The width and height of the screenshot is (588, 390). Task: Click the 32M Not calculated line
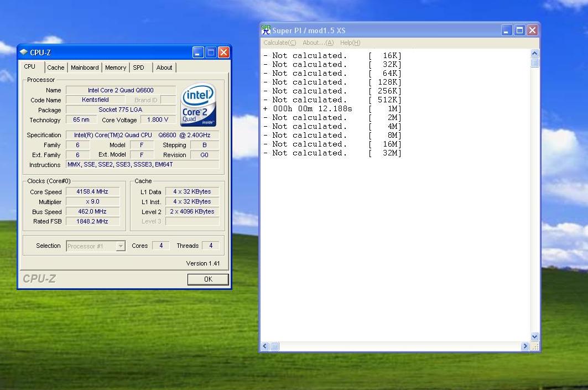(x=332, y=153)
